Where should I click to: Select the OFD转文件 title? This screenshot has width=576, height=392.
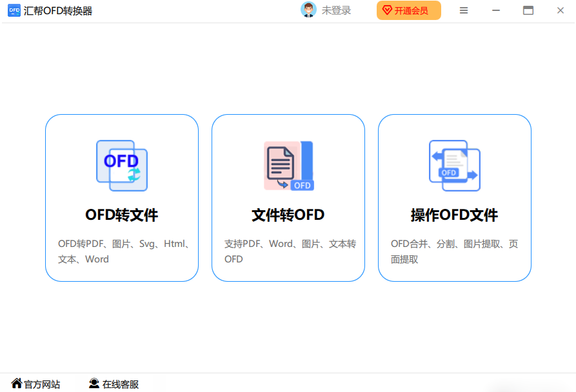(x=122, y=215)
